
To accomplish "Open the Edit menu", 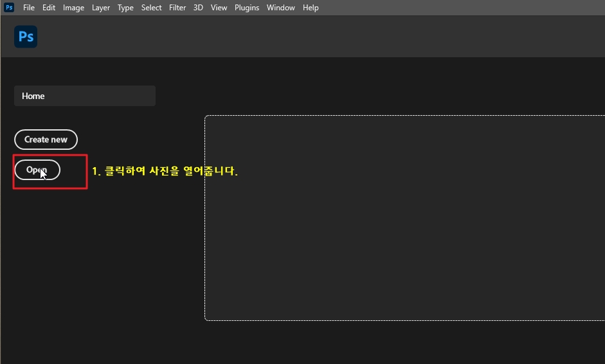I will [49, 8].
